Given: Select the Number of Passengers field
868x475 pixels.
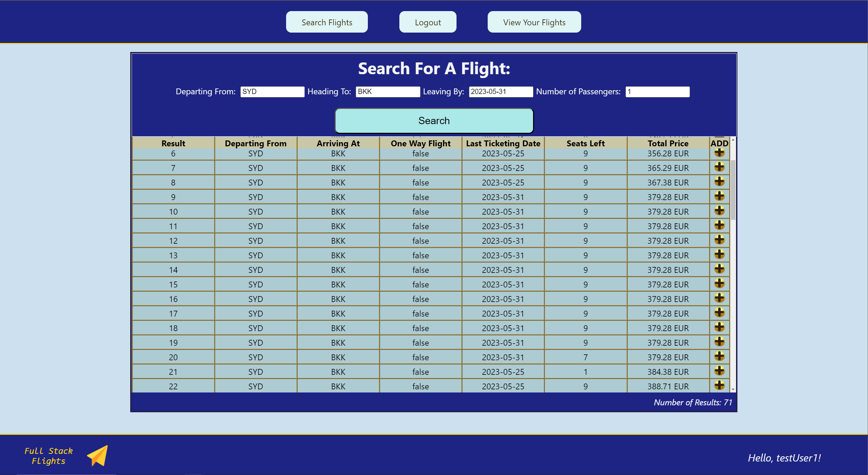Looking at the screenshot, I should point(657,92).
